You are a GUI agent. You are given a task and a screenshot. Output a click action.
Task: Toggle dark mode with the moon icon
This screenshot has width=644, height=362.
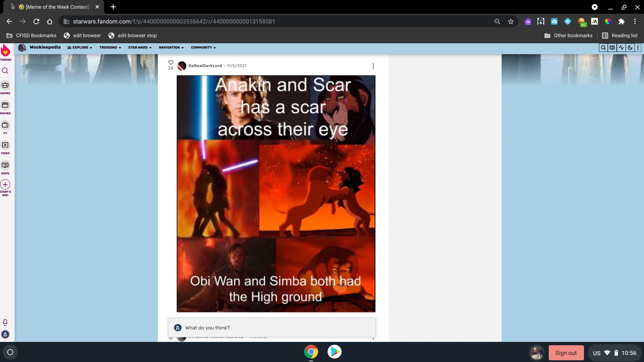pos(630,48)
